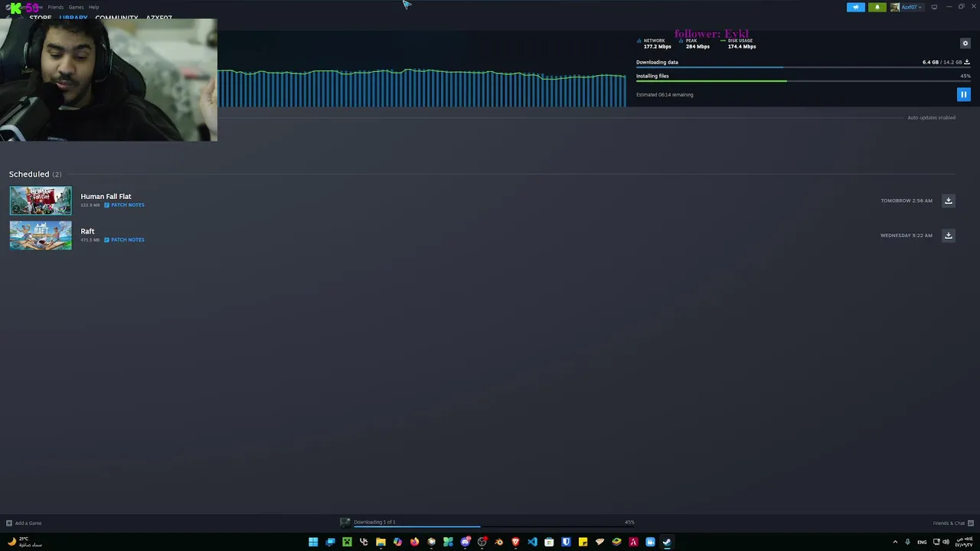Open File Explorer from taskbar
This screenshot has width=980, height=551.
[x=381, y=542]
